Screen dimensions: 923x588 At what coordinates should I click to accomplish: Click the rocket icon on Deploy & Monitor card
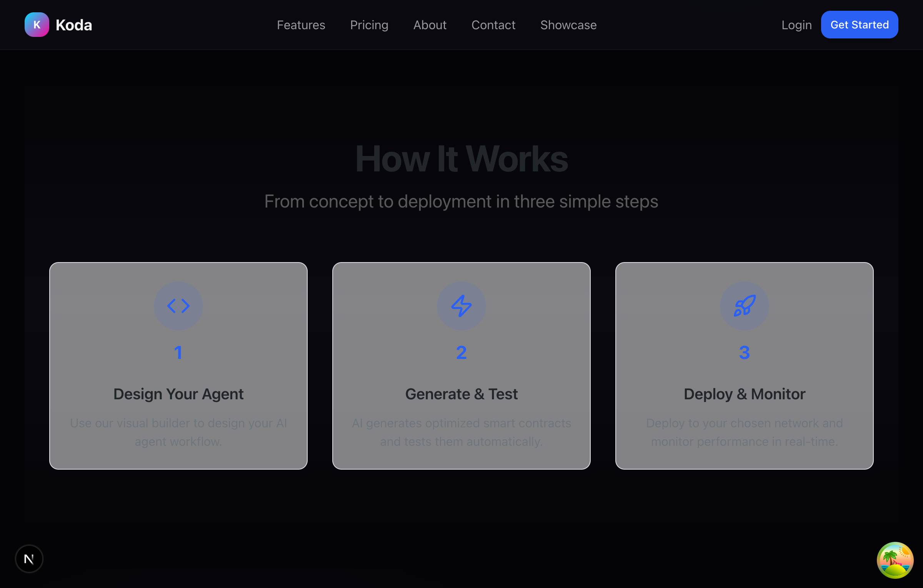point(744,306)
